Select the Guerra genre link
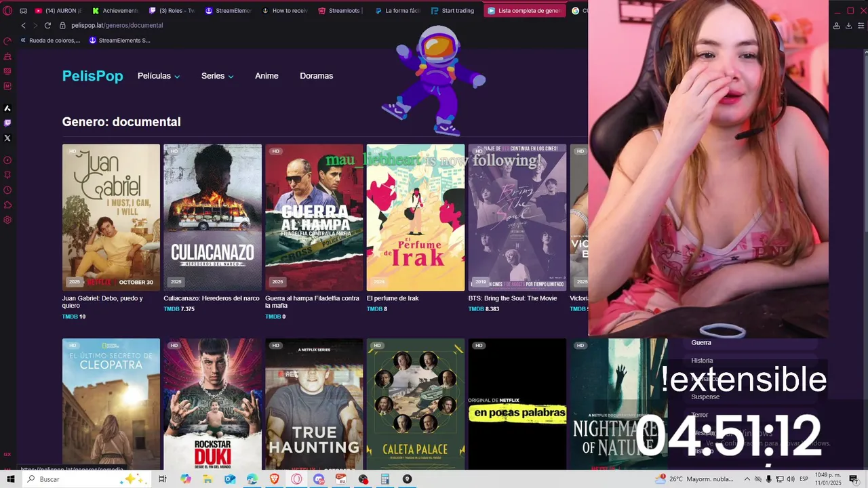868x488 pixels. coord(701,342)
